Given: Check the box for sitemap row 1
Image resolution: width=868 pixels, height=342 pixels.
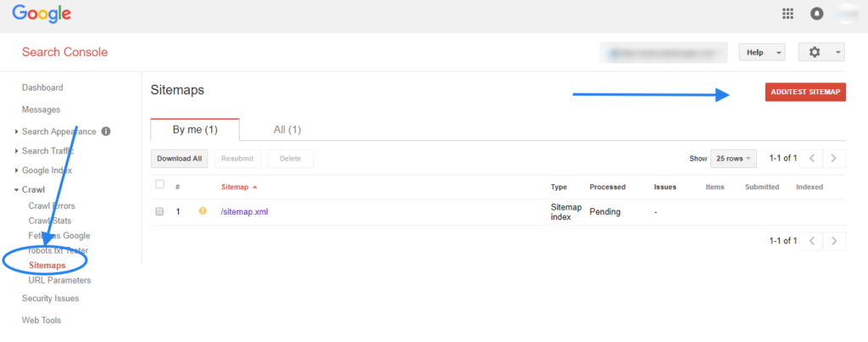Looking at the screenshot, I should [x=160, y=212].
